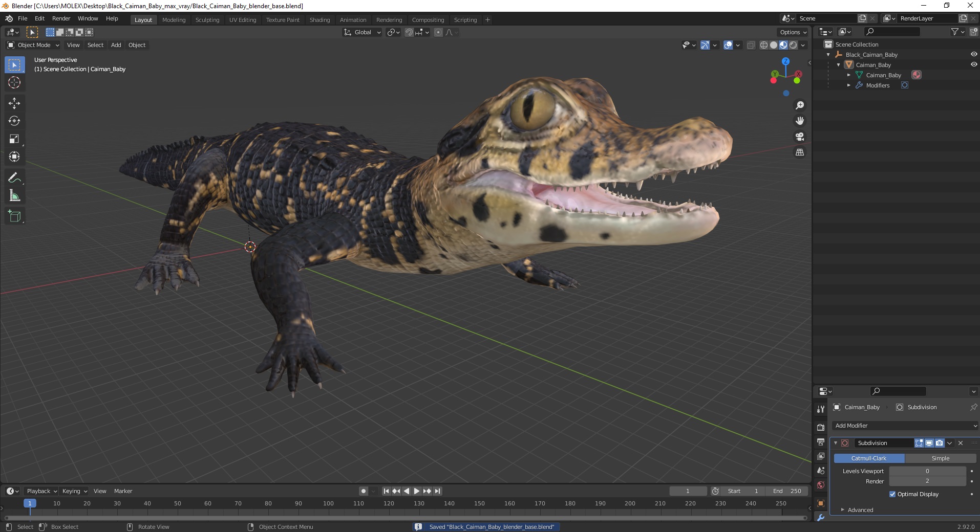This screenshot has width=980, height=532.
Task: Switch to Rendered viewport shading
Action: [793, 45]
